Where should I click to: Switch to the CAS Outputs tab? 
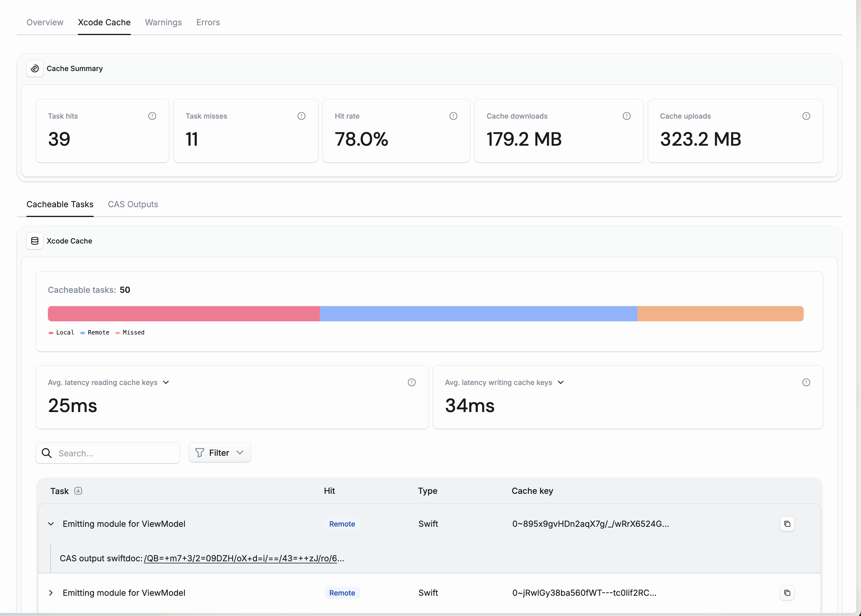coord(133,204)
